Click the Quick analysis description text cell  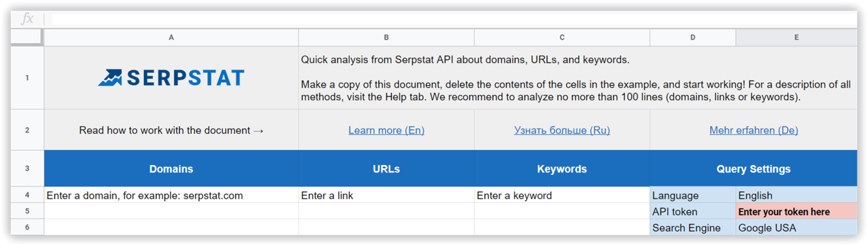click(578, 78)
